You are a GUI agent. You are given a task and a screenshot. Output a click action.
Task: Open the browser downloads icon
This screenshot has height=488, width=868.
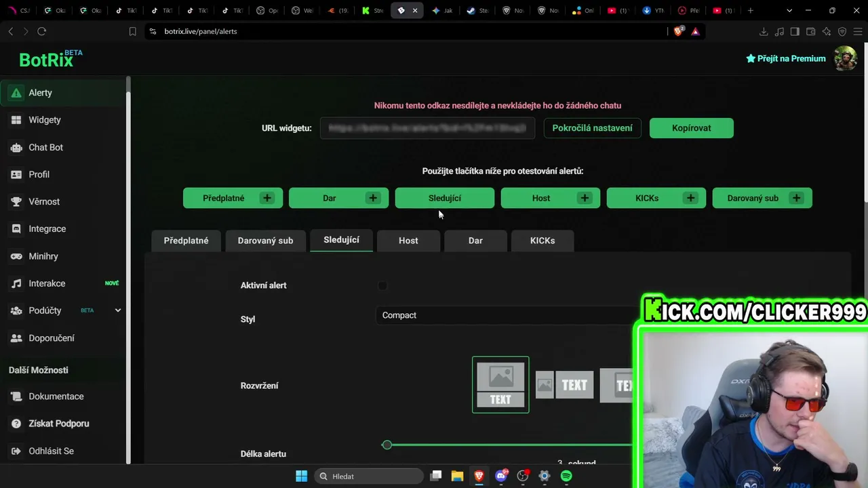pyautogui.click(x=764, y=31)
